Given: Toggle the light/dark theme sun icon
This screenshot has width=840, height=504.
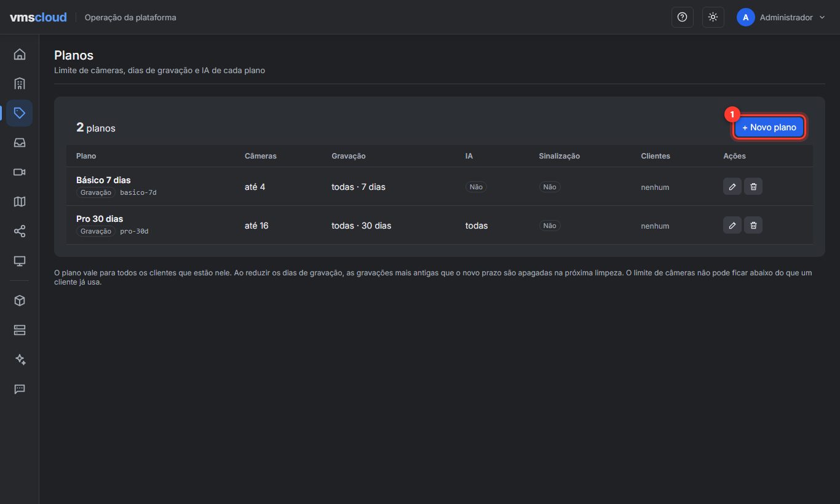Looking at the screenshot, I should (x=713, y=17).
